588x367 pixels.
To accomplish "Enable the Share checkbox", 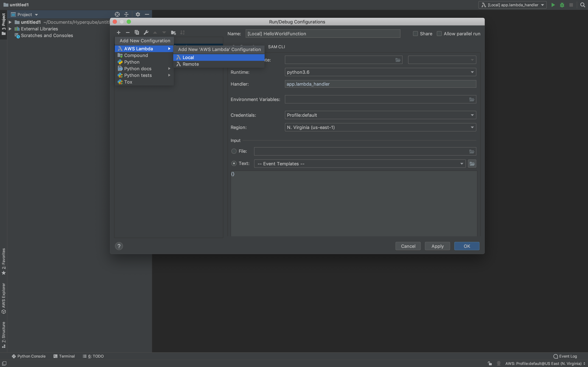I will point(415,34).
